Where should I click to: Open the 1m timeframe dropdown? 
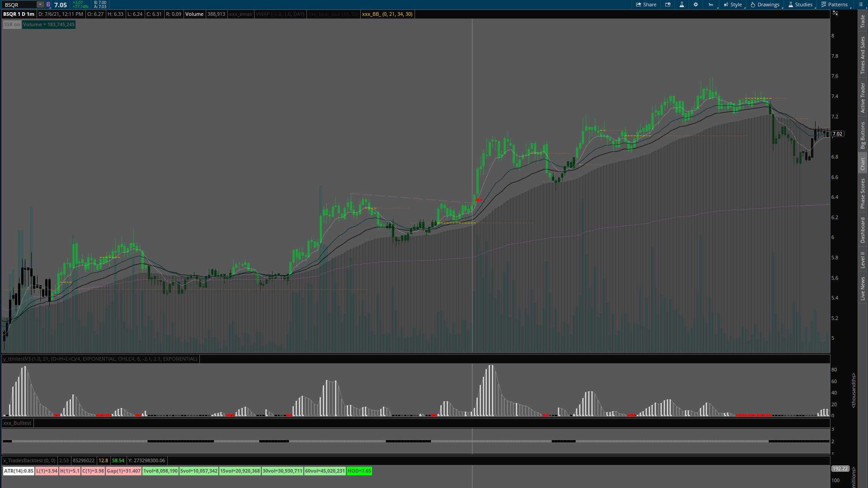(x=711, y=5)
